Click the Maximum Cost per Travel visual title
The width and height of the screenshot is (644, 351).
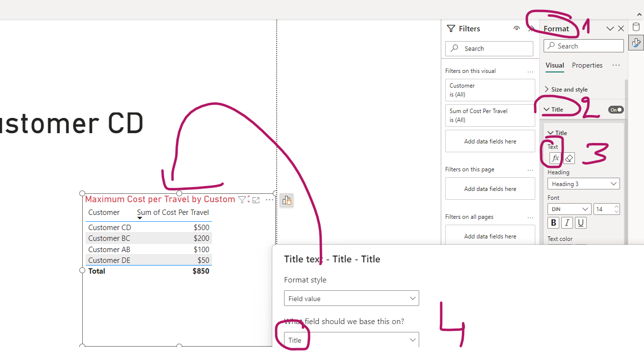coord(160,199)
